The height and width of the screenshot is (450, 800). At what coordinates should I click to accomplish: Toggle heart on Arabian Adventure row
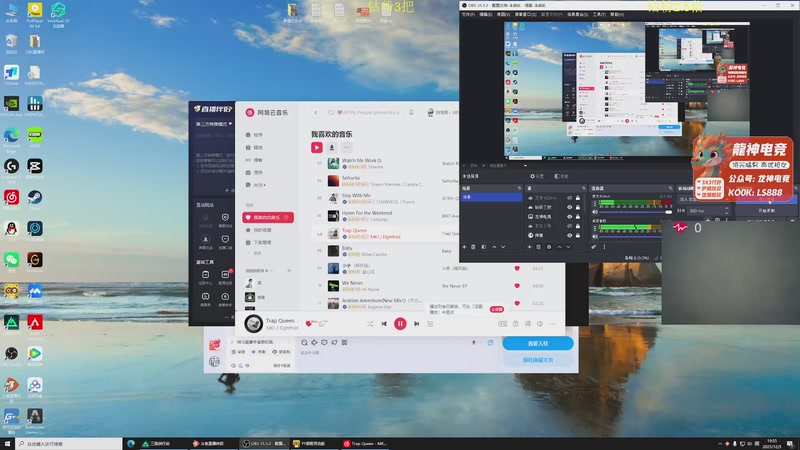pos(517,303)
